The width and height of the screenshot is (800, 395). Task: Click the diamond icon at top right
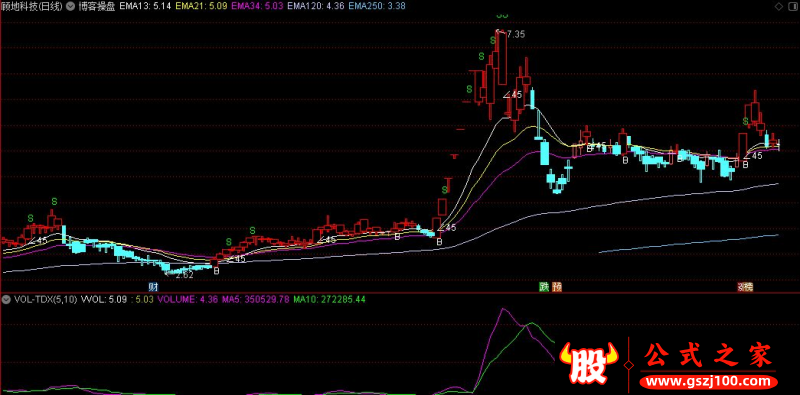click(x=778, y=7)
